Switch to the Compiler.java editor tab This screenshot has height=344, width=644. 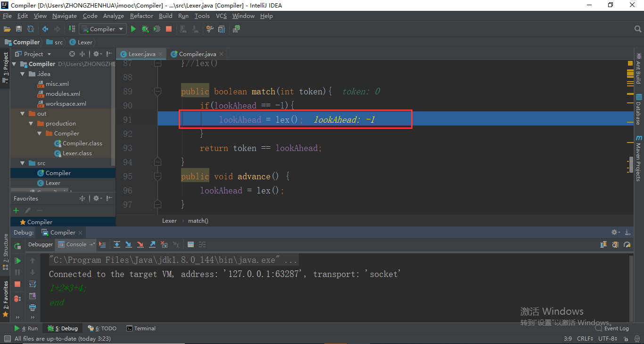(x=198, y=54)
